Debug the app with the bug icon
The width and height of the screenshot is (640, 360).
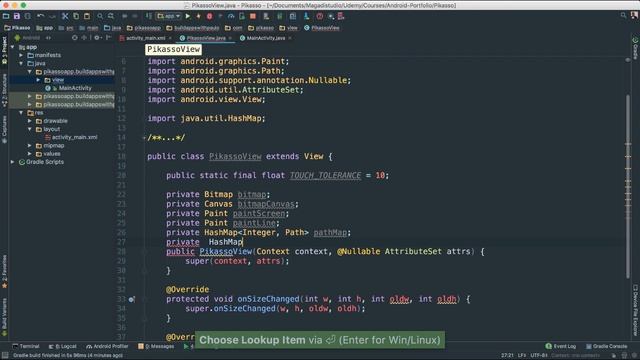(209, 16)
